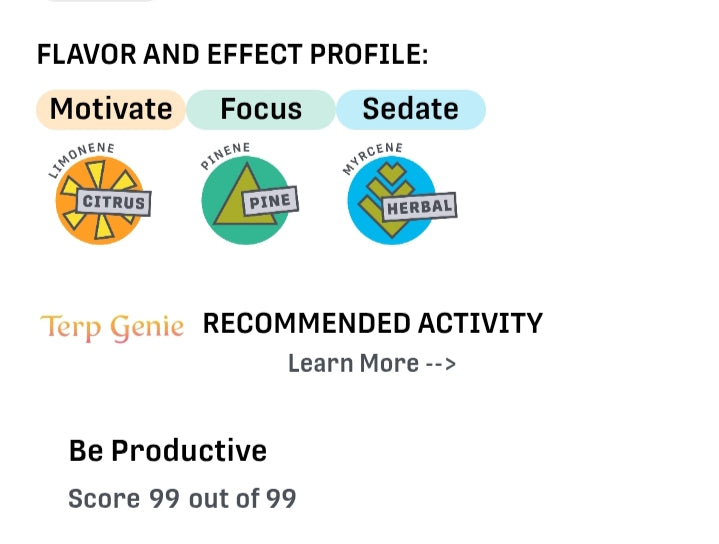Click the Flavor and Effect Profile heading
This screenshot has height=544, width=719.
coord(232,54)
